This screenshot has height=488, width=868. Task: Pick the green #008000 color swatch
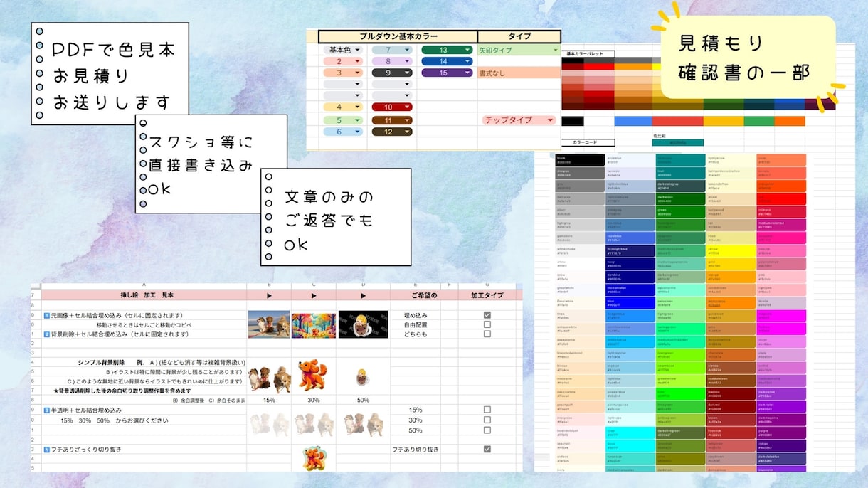tap(680, 212)
